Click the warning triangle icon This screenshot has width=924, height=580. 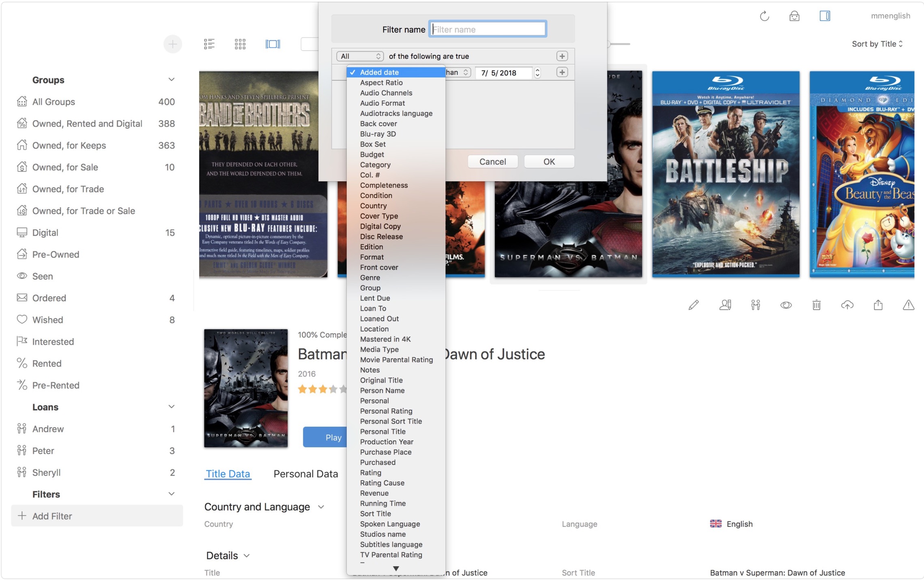(x=909, y=305)
